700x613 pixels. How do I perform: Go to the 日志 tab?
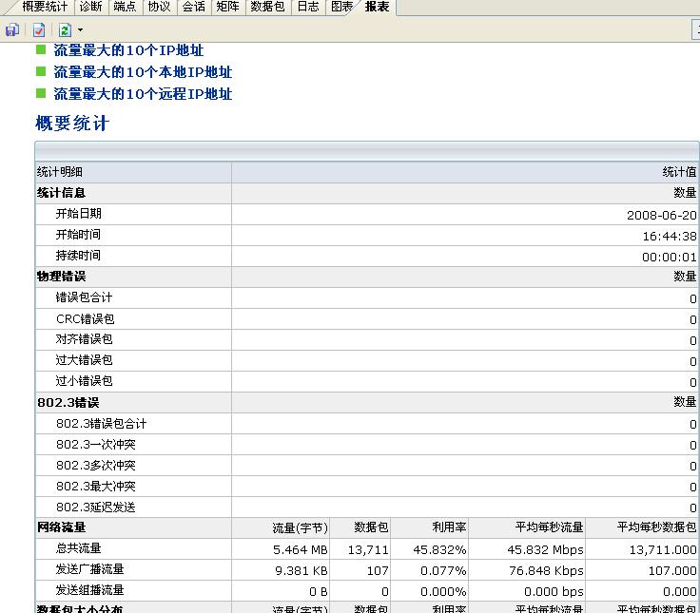[x=308, y=7]
